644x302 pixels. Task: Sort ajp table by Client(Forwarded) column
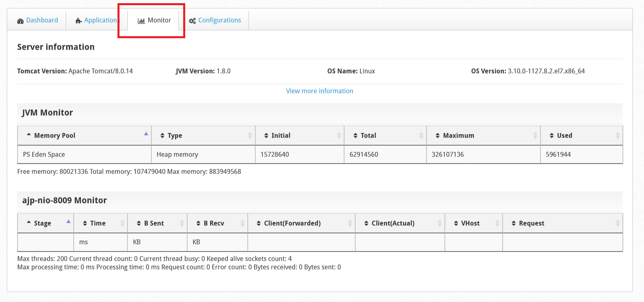click(x=301, y=223)
